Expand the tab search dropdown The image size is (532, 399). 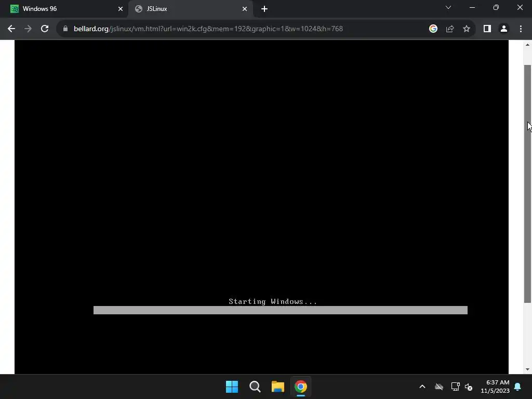(448, 7)
